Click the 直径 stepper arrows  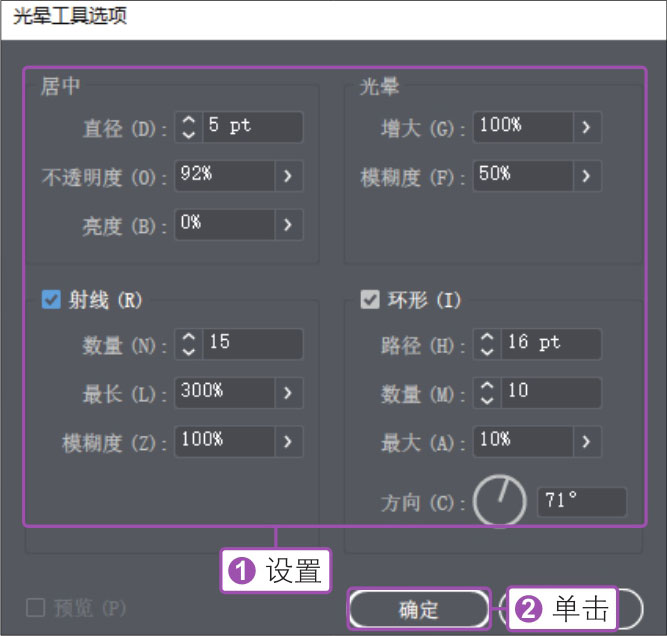click(188, 127)
